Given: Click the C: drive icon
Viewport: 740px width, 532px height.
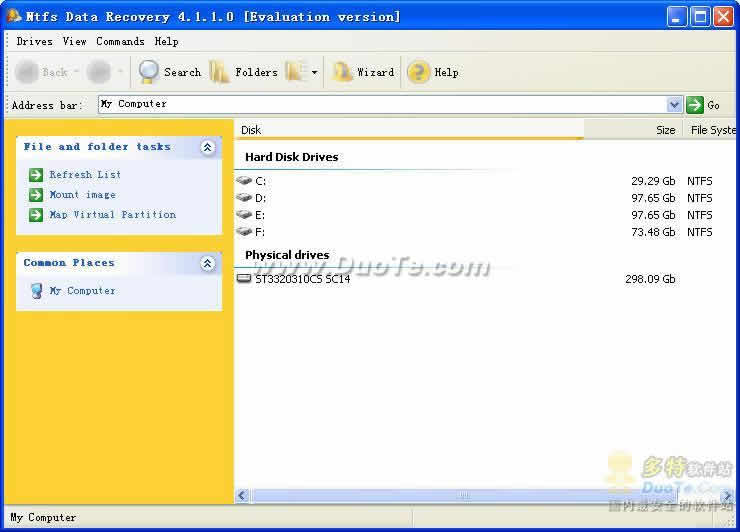Looking at the screenshot, I should coord(244,180).
